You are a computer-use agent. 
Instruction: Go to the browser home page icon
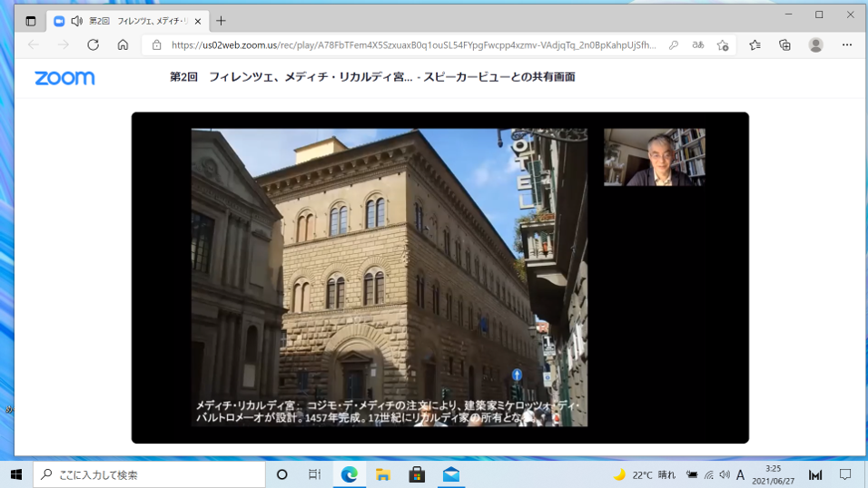[123, 44]
